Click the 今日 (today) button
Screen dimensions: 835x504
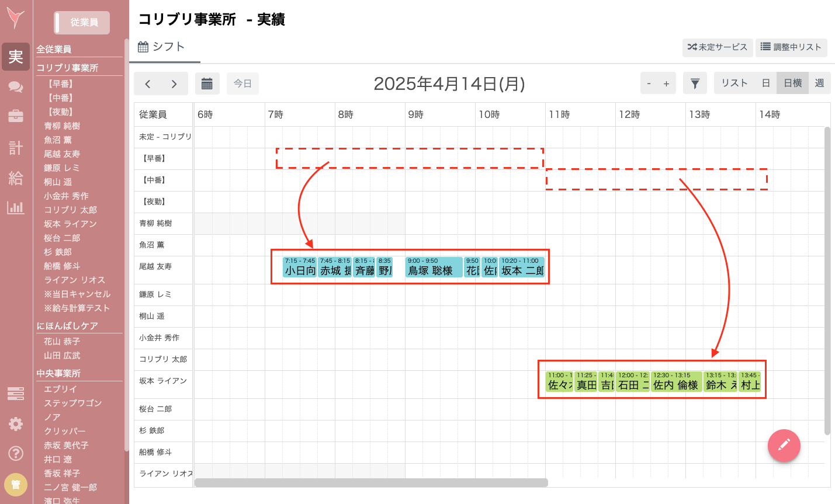[x=242, y=83]
